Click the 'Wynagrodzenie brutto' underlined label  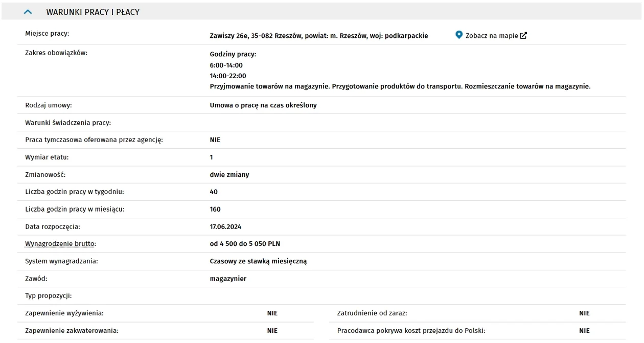pos(60,244)
